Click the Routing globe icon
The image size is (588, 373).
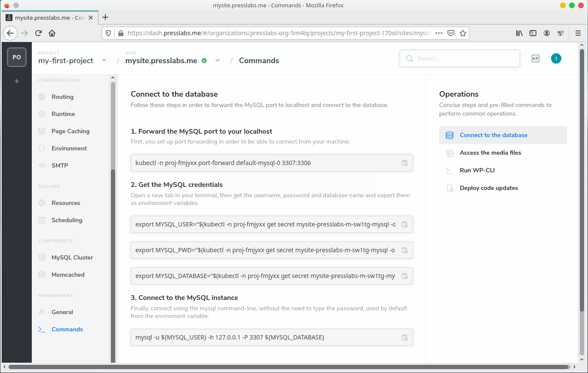point(42,97)
